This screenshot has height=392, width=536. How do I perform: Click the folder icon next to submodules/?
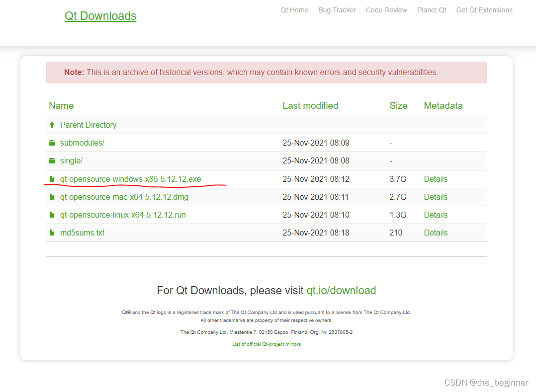pyautogui.click(x=52, y=143)
